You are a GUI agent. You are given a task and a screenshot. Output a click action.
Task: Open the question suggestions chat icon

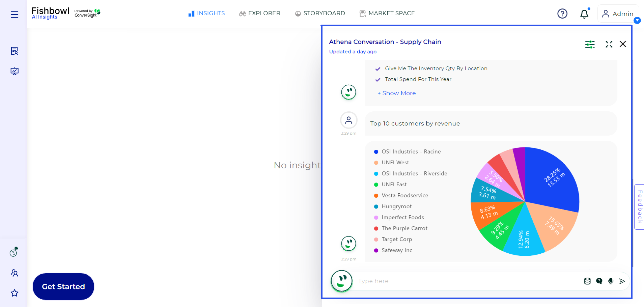(599, 281)
